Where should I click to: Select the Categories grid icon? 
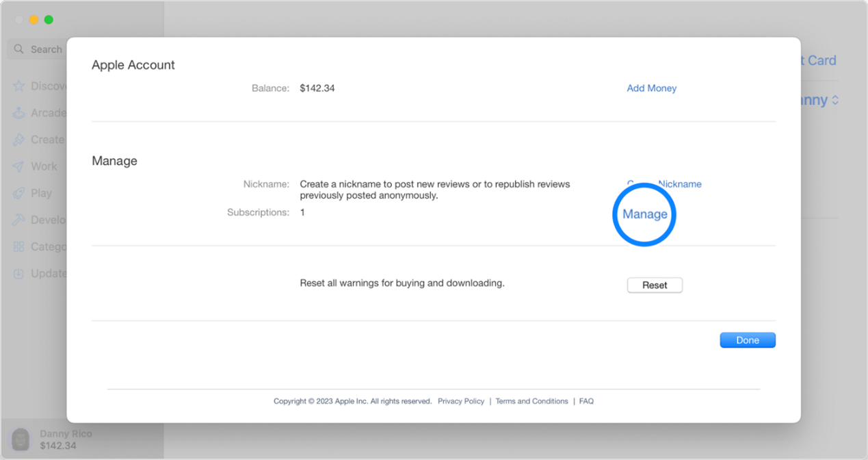[x=19, y=246]
